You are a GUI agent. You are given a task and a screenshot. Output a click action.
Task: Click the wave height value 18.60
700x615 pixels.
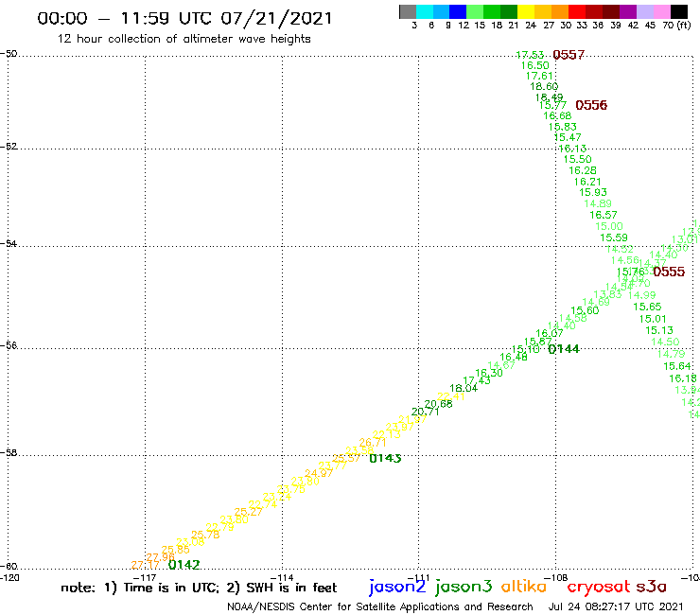tap(544, 87)
